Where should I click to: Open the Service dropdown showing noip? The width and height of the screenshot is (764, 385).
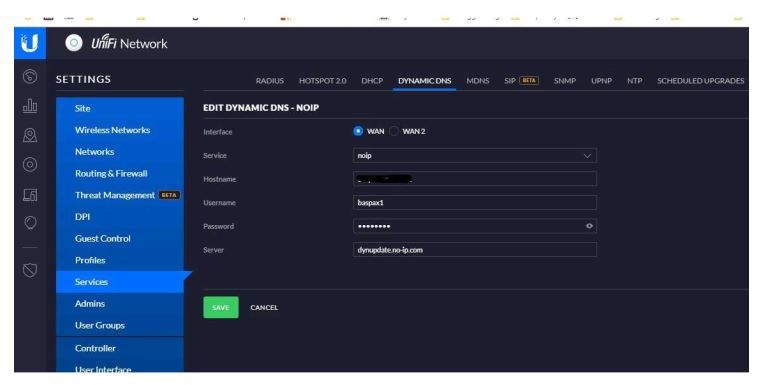click(475, 155)
